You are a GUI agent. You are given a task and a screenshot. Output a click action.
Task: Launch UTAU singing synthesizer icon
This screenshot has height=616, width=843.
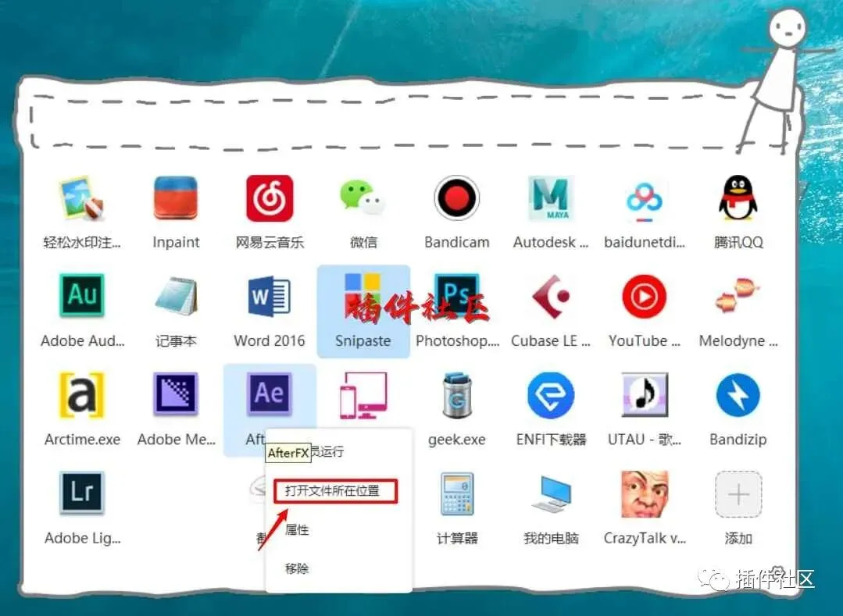644,395
